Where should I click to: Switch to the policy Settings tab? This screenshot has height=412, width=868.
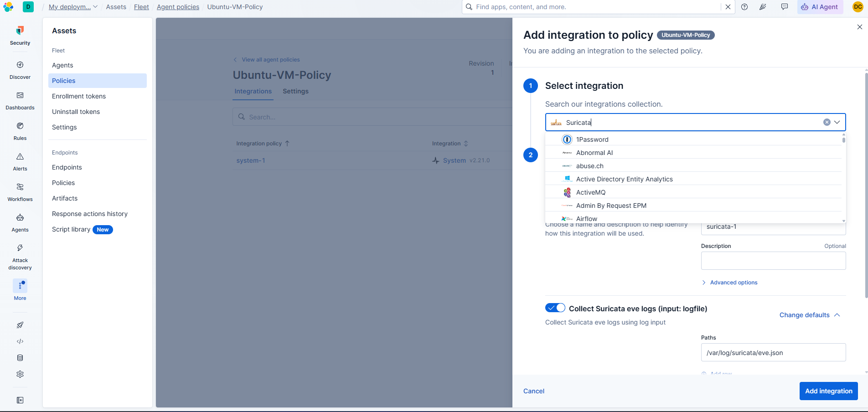(x=295, y=91)
